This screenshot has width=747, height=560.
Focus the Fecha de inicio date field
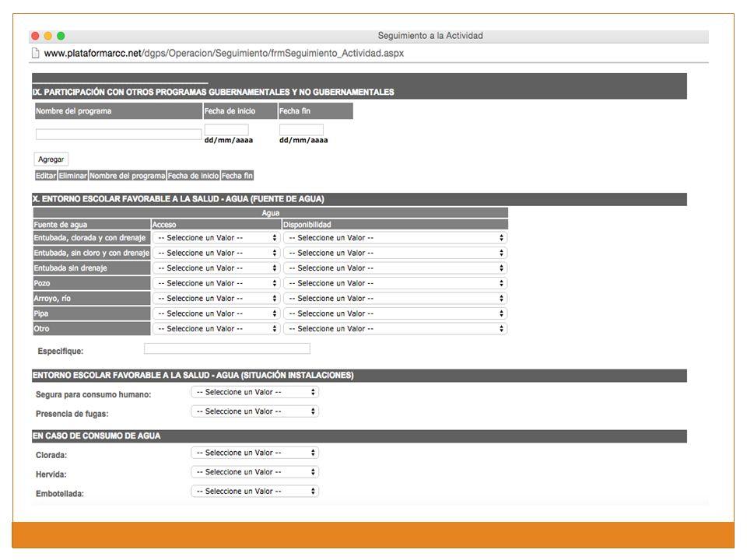pyautogui.click(x=226, y=130)
